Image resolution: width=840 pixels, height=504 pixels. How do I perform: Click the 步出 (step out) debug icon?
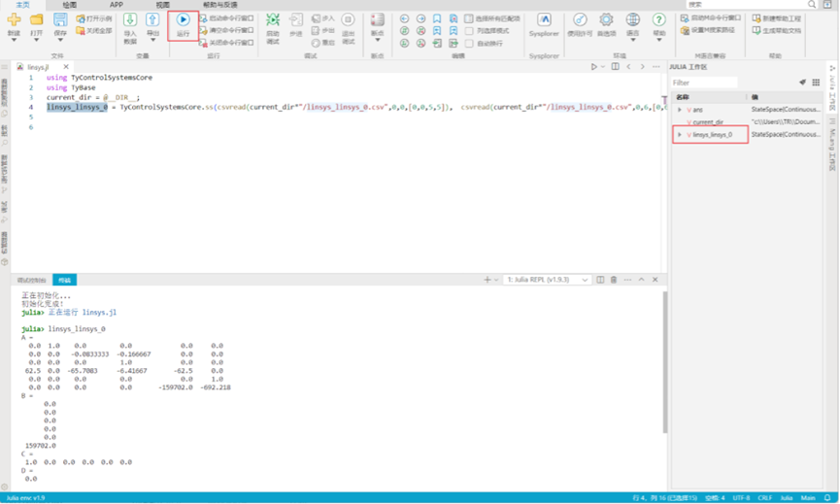316,30
